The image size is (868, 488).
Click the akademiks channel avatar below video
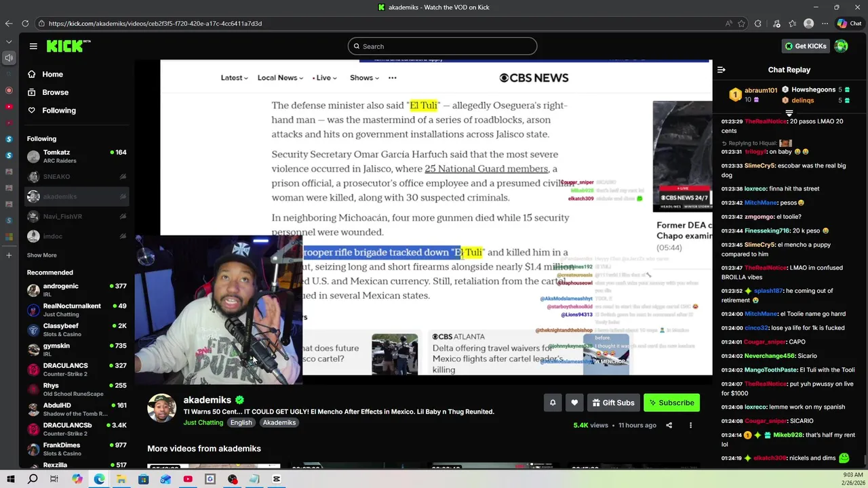(161, 408)
